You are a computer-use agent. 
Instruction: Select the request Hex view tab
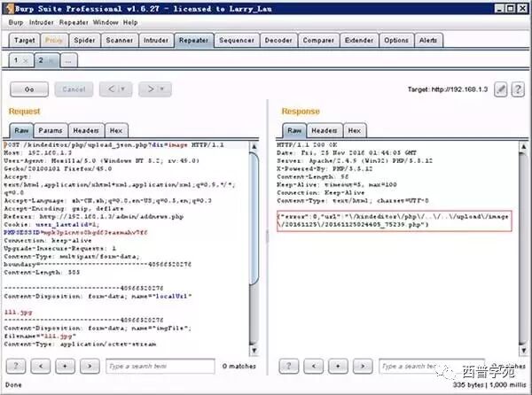click(x=116, y=130)
